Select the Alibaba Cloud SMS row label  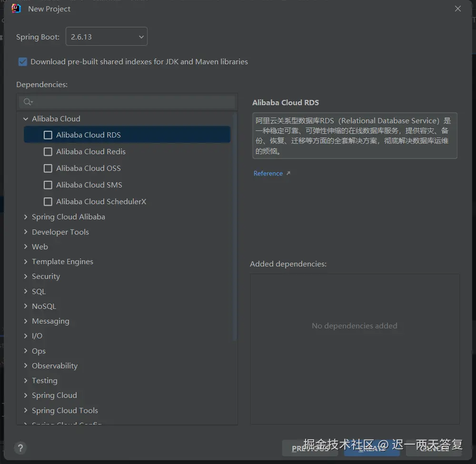(89, 185)
